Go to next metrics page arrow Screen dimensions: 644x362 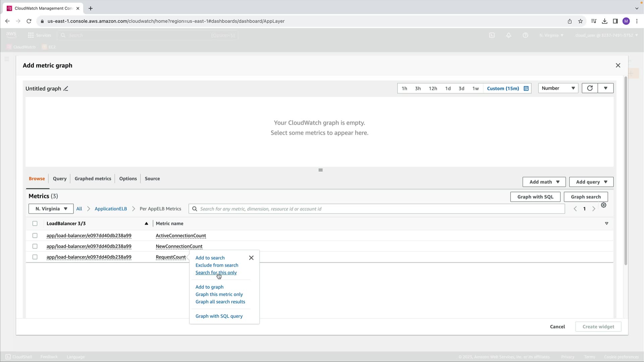[594, 209]
